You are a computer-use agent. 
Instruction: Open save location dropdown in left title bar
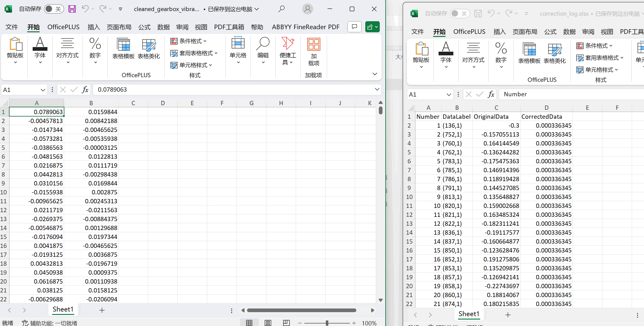point(257,9)
